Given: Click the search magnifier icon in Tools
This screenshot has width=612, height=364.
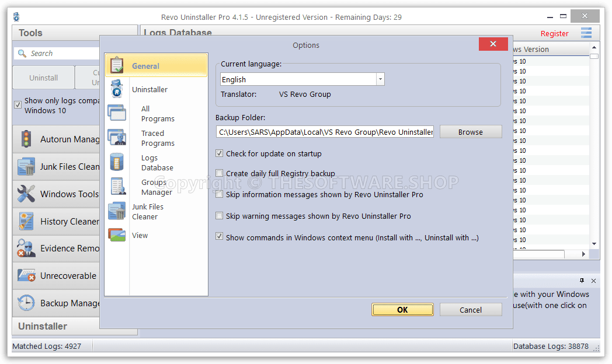Looking at the screenshot, I should [x=22, y=54].
